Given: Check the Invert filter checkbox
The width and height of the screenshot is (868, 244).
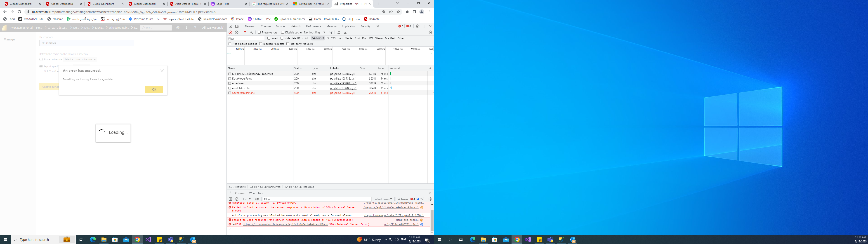Looking at the screenshot, I should [269, 38].
